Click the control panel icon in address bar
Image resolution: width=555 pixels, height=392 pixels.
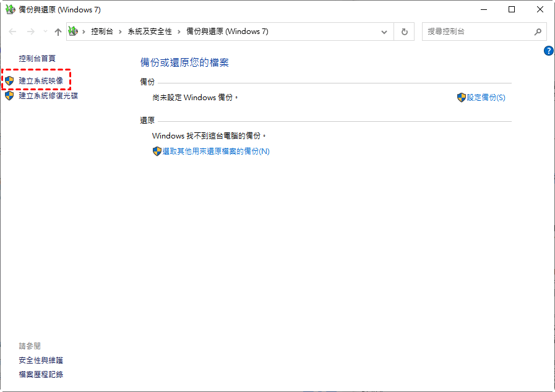[x=74, y=32]
